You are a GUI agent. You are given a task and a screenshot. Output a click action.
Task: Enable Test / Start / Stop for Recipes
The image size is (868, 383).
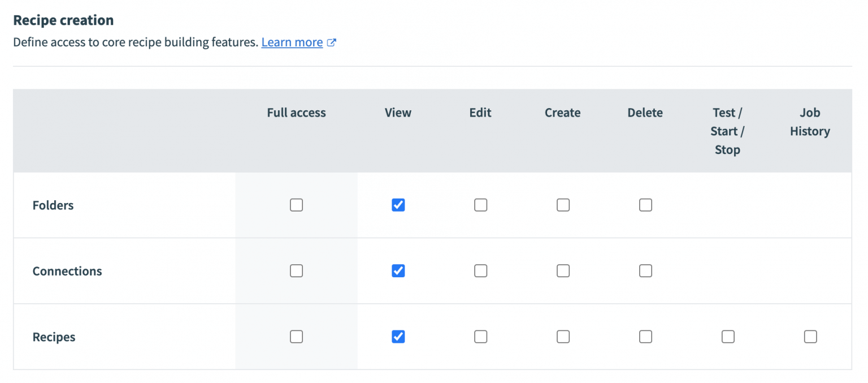click(728, 337)
